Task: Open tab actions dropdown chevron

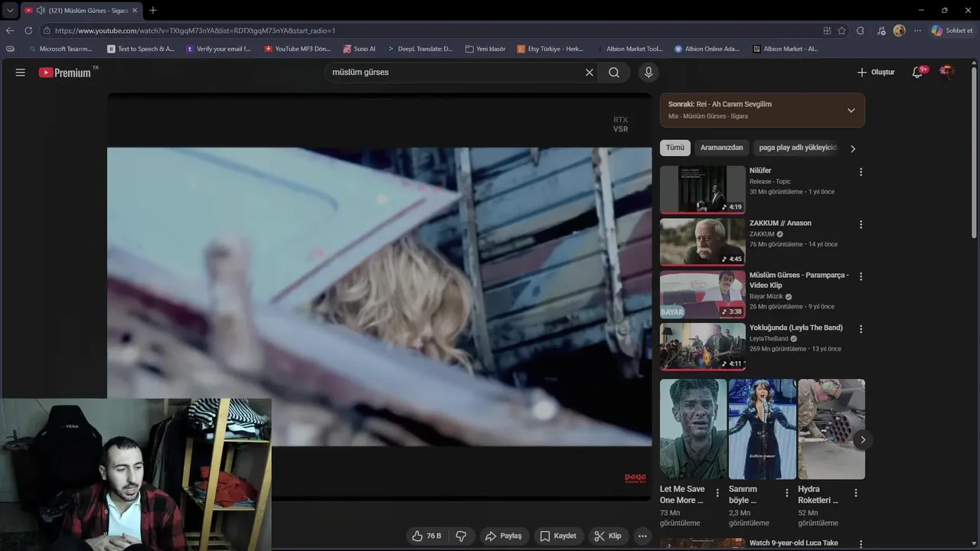Action: (10, 11)
